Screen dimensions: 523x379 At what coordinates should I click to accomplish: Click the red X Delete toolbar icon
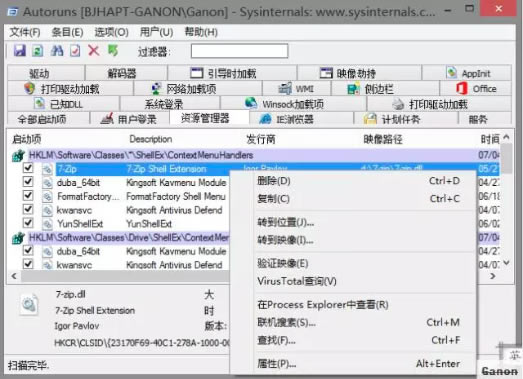click(x=94, y=51)
